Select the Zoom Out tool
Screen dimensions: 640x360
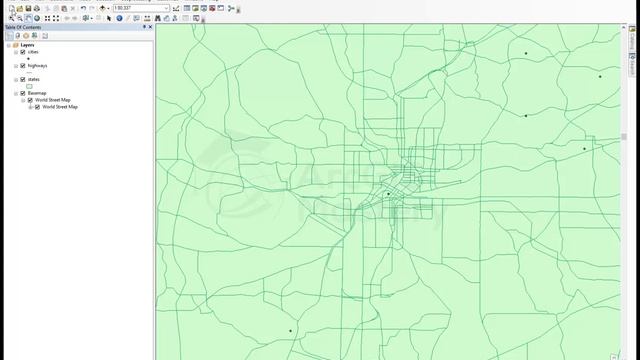point(20,18)
